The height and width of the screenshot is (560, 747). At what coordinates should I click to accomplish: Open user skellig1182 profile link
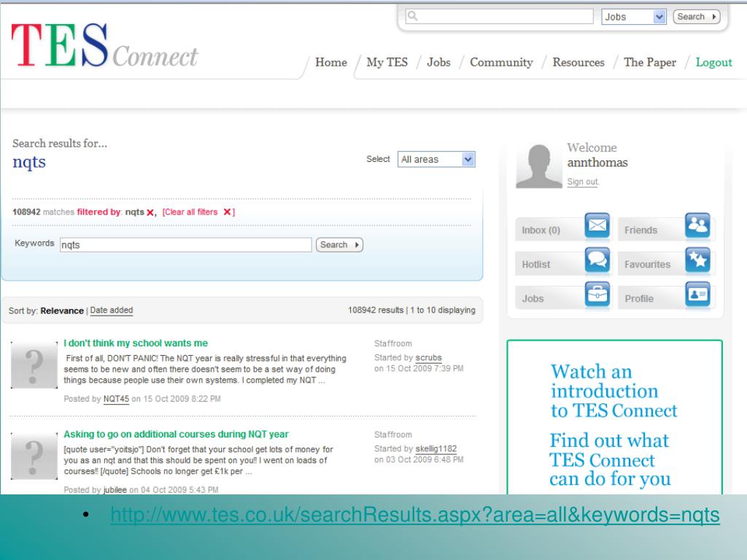point(436,448)
